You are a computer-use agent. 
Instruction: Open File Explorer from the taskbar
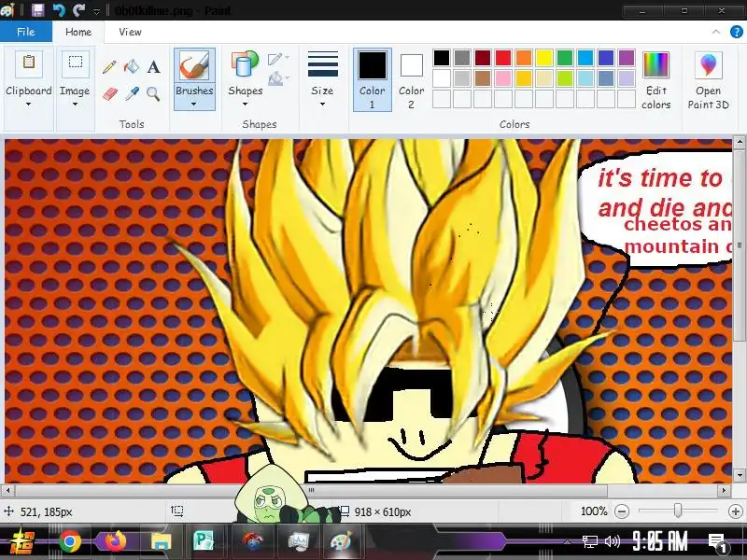point(161,541)
